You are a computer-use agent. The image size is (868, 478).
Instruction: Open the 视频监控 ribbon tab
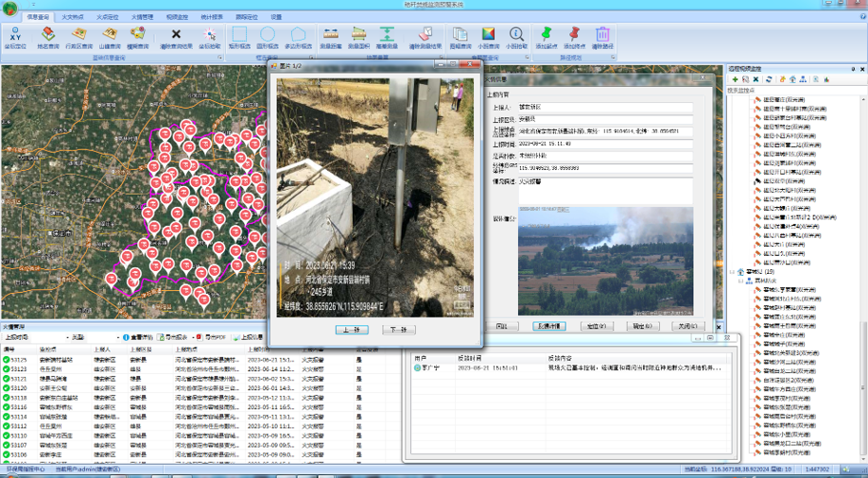(x=178, y=17)
